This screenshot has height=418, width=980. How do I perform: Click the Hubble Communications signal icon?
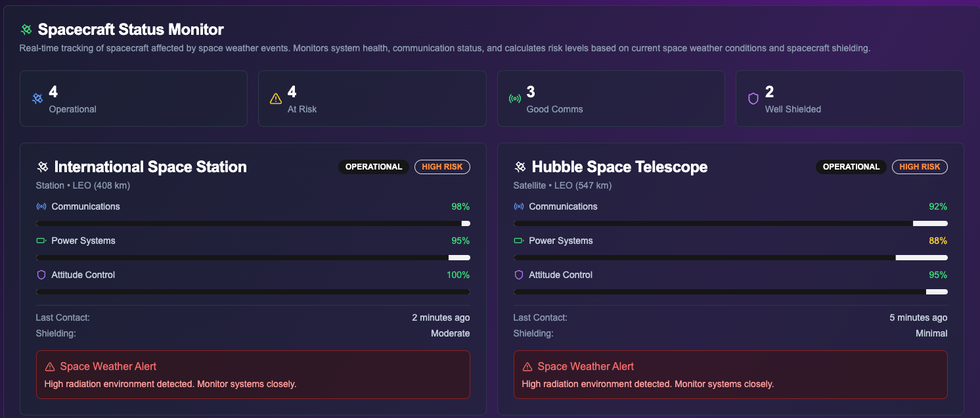coord(519,206)
